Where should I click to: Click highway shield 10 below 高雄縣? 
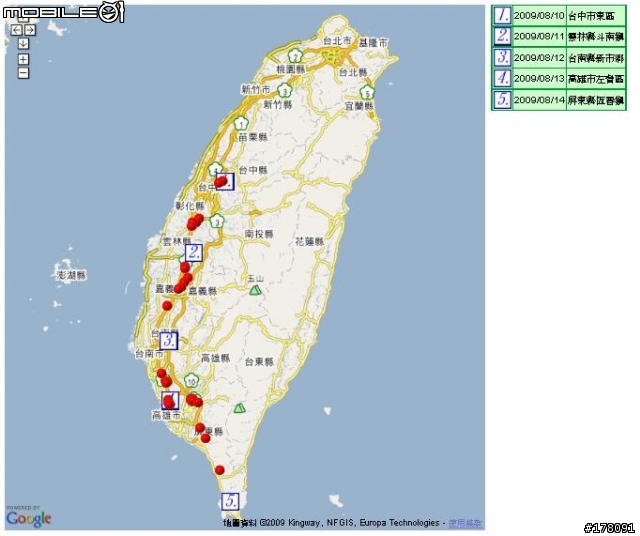pos(191,381)
